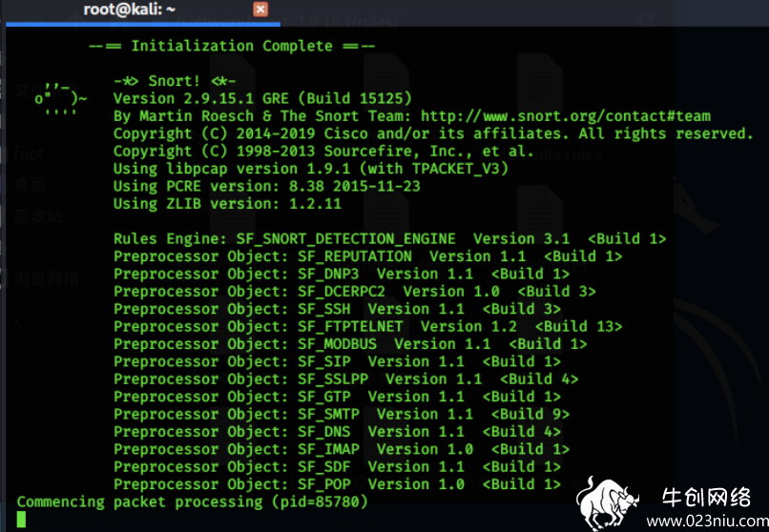Click the Snort ASCII pig logo
Image resolution: width=769 pixels, height=532 pixels.
(x=60, y=99)
